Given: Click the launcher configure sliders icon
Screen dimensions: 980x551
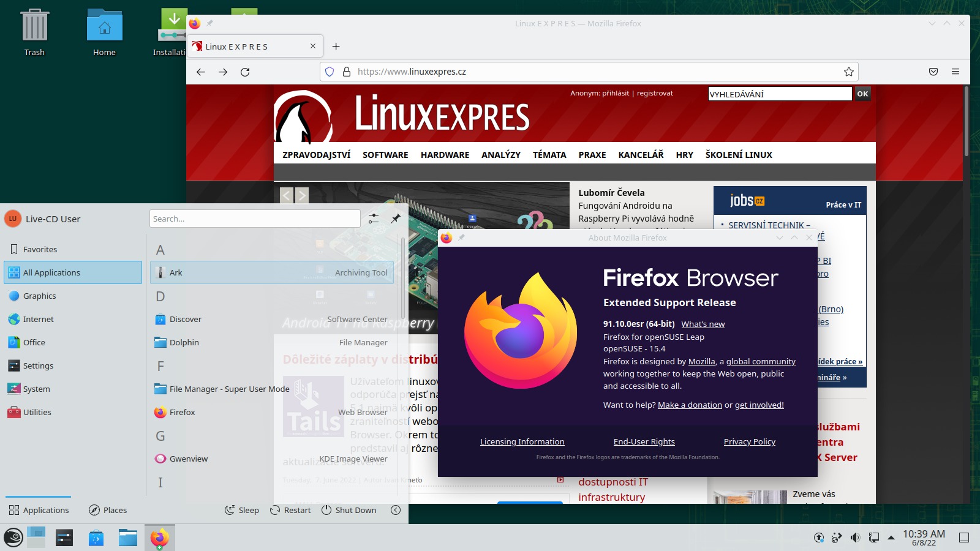Looking at the screenshot, I should [x=374, y=219].
